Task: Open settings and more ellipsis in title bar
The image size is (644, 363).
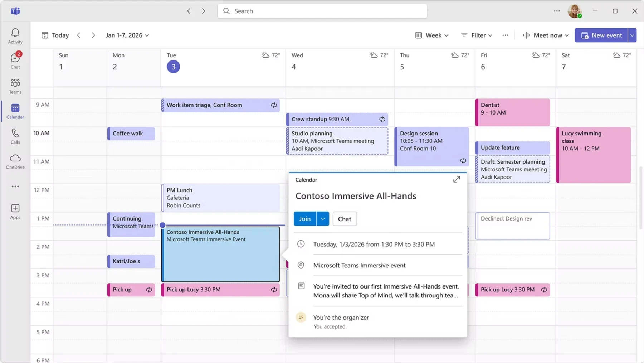Action: (557, 11)
